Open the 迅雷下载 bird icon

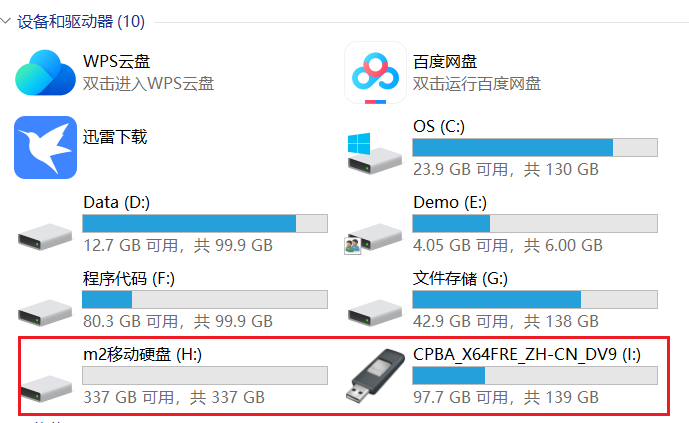click(45, 146)
